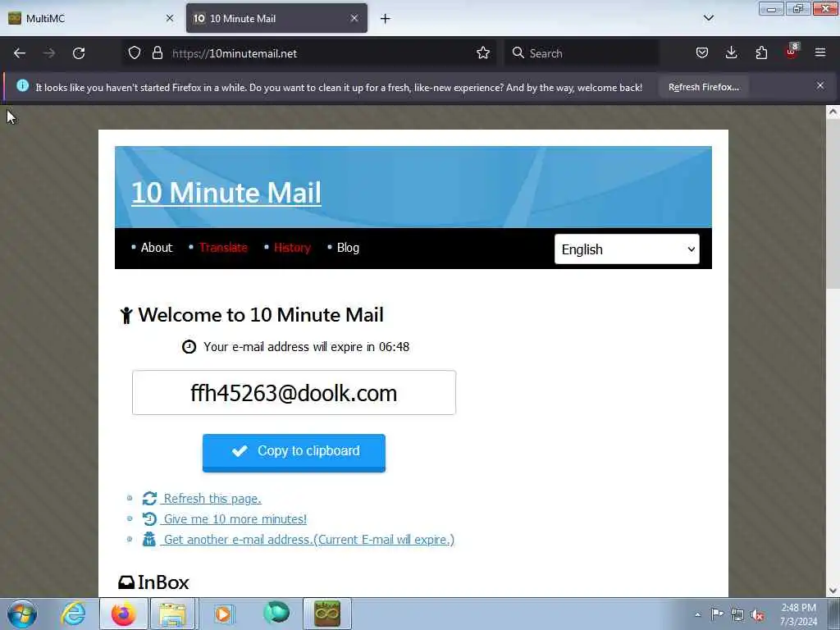Screen dimensions: 840x630
Task: Reload the page with the refresh icon
Action: click(79, 53)
